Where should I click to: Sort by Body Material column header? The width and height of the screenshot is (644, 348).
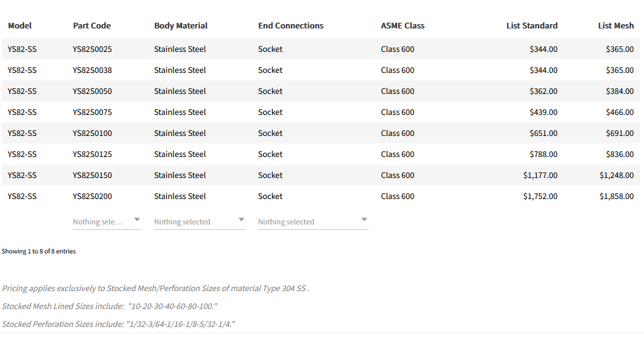(181, 26)
